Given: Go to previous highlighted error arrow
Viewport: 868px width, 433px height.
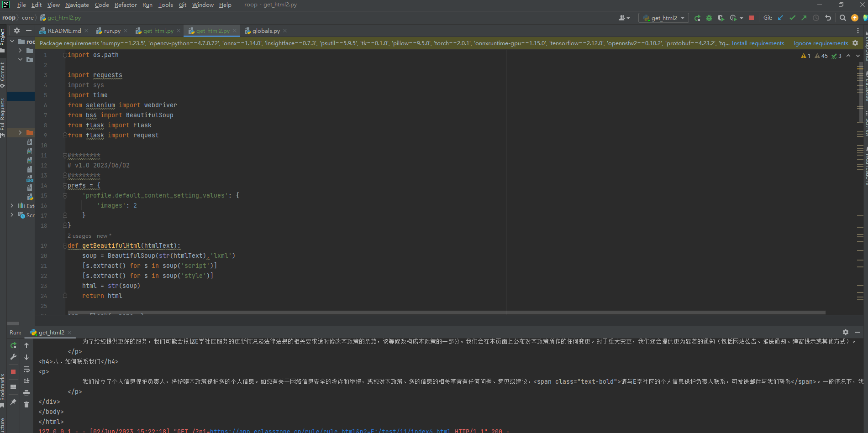Looking at the screenshot, I should (848, 56).
